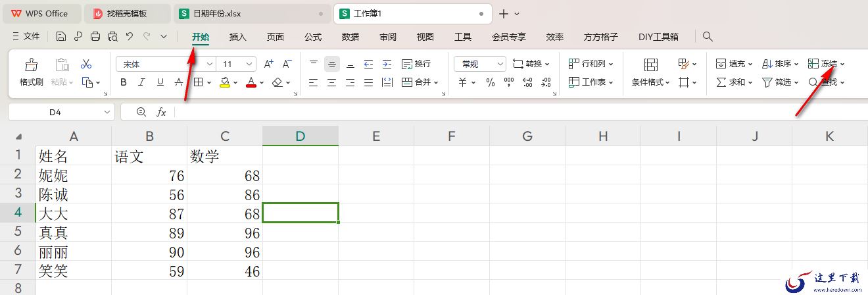Toggle middle vertical alignment
Viewport: 868px width, 295px height.
pos(332,64)
